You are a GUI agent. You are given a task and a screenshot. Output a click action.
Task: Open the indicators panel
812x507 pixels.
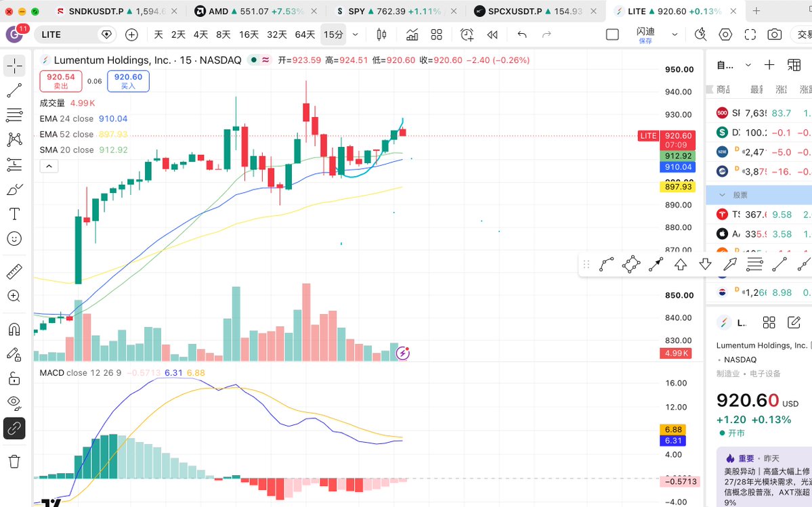point(412,35)
